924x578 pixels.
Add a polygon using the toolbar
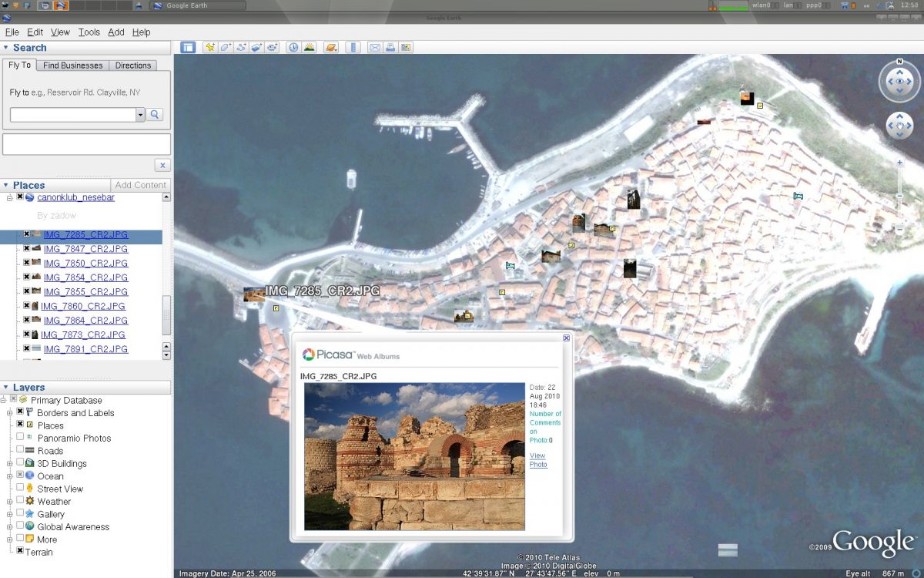(x=226, y=47)
